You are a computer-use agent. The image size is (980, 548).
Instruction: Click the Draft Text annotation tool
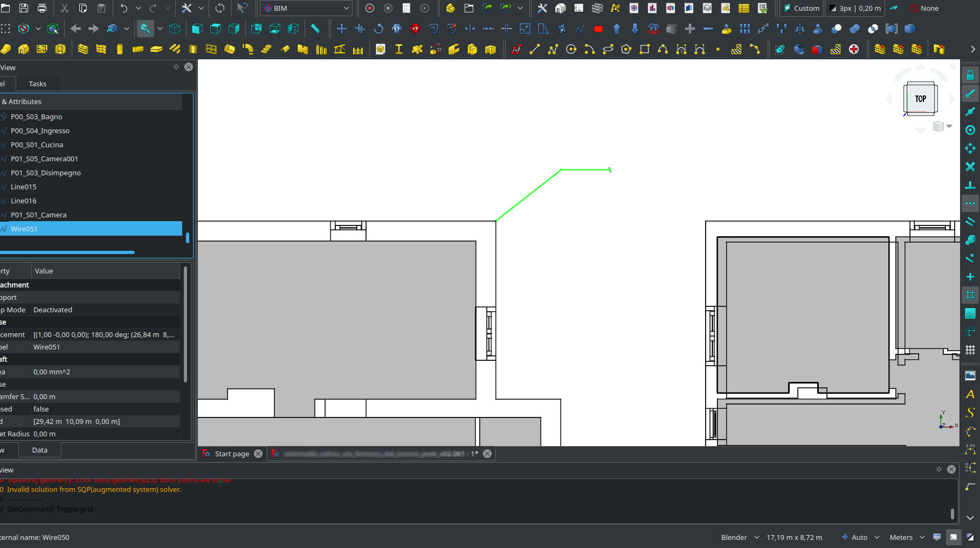pos(970,394)
